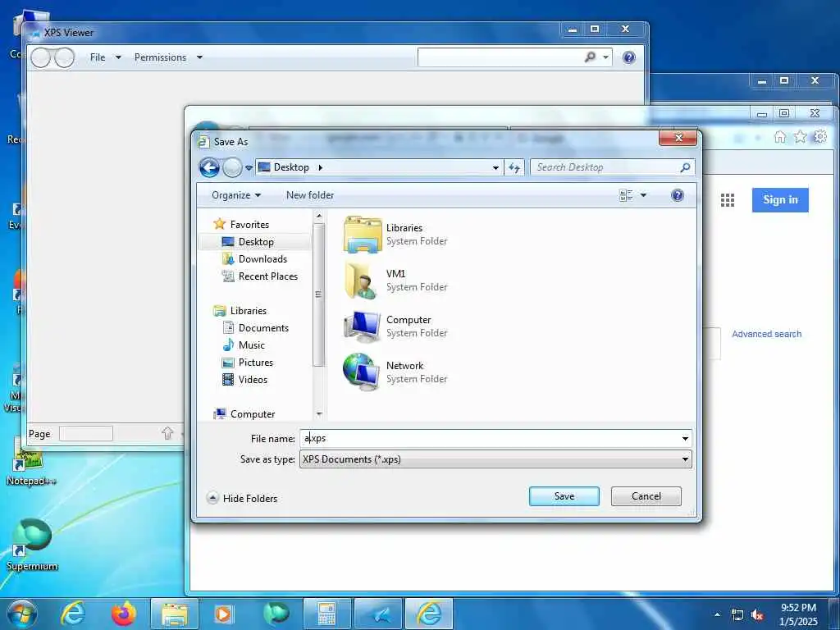
Task: Expand the view options dropdown arrow
Action: click(643, 195)
